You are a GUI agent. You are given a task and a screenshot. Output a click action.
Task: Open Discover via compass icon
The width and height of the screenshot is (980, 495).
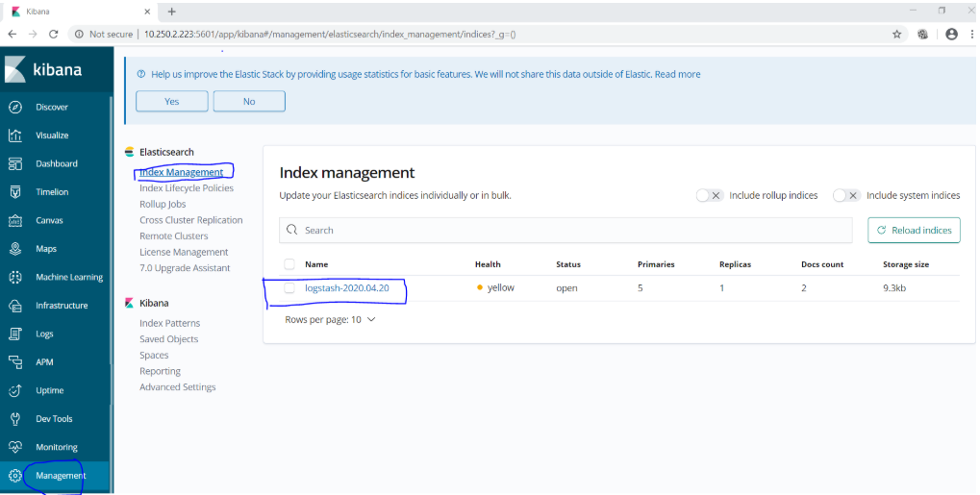tap(15, 107)
